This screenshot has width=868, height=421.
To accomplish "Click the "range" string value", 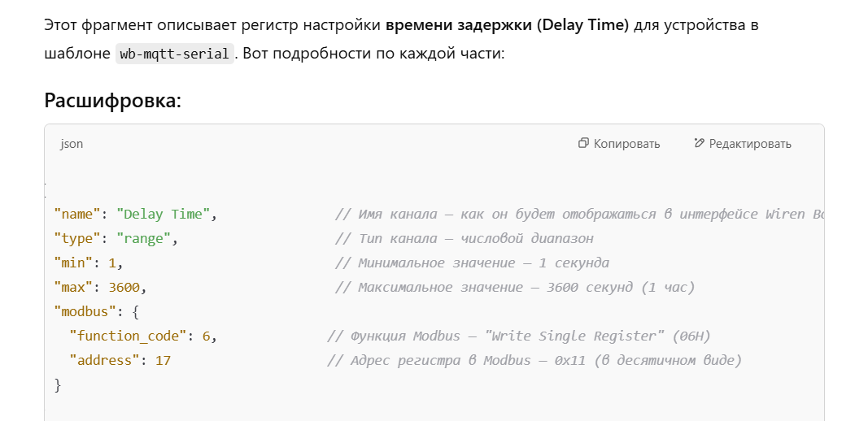I will point(144,238).
